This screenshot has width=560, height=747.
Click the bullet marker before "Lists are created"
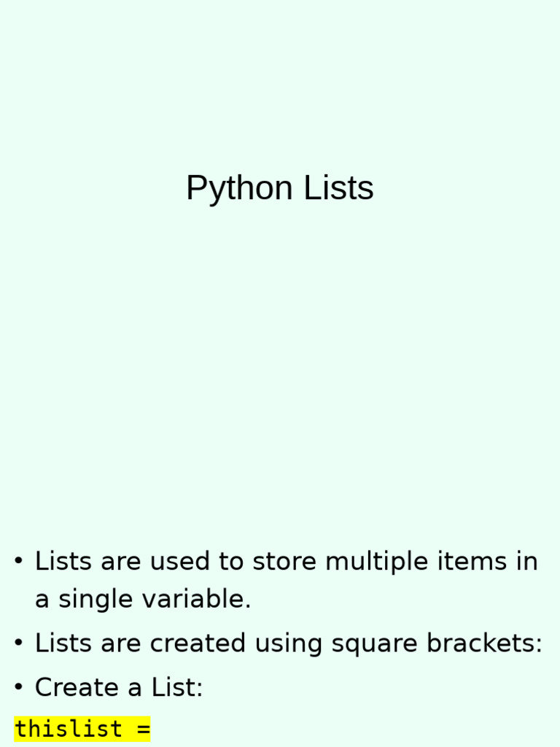(19, 643)
